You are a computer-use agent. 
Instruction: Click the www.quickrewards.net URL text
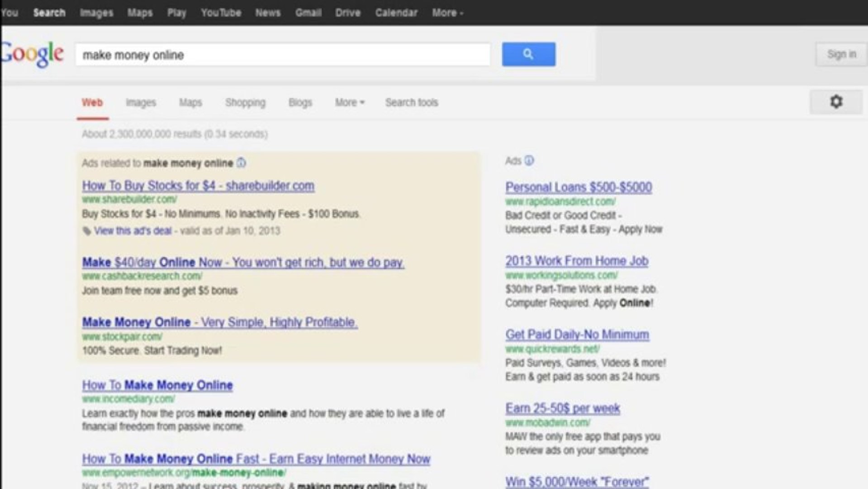point(552,349)
